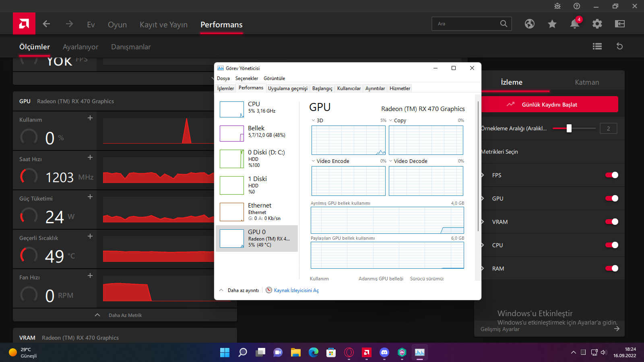Toggle RAM metric switch

612,268
